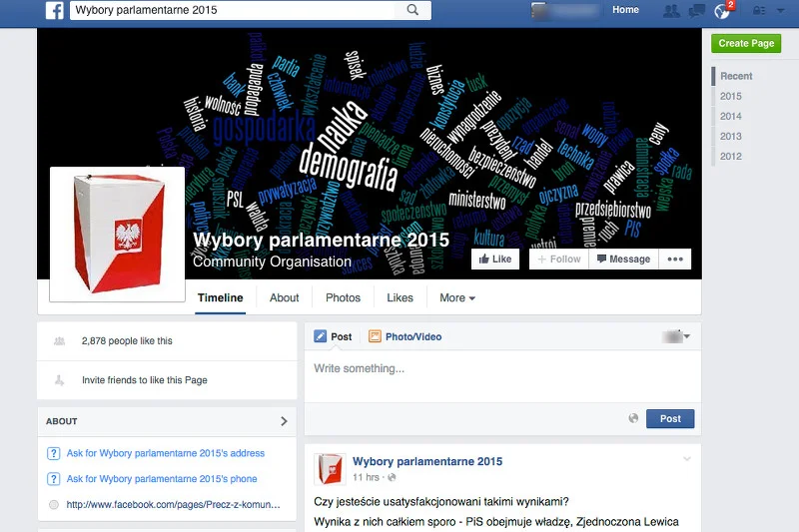
Task: Click Invite friends to like this Page
Action: click(144, 380)
